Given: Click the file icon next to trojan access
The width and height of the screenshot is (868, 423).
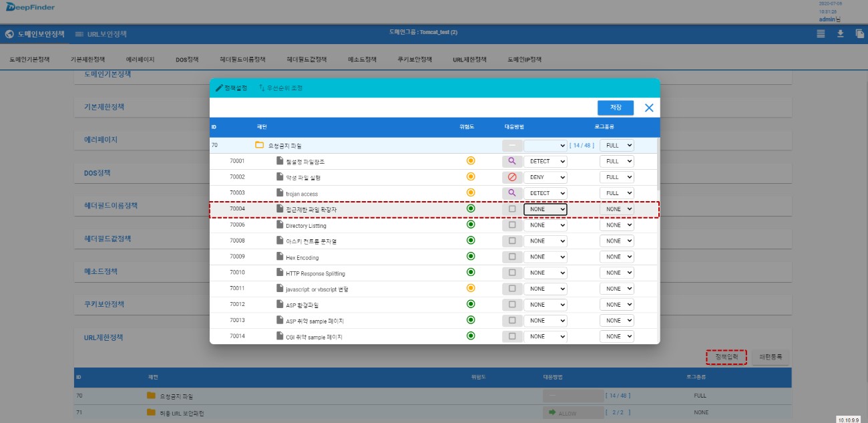Looking at the screenshot, I should 280,192.
